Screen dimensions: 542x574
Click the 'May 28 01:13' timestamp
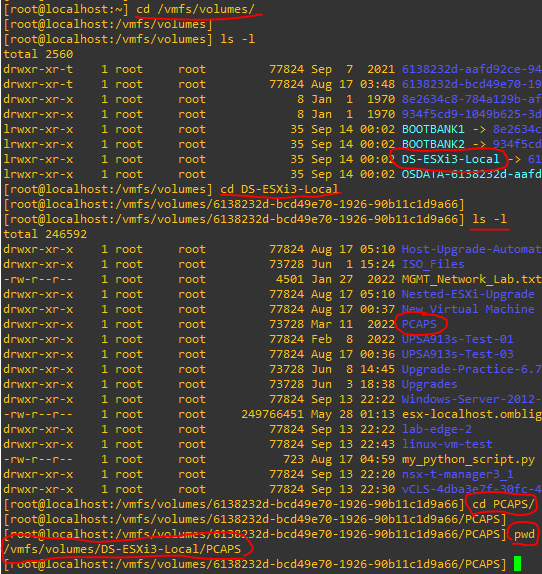(x=353, y=414)
